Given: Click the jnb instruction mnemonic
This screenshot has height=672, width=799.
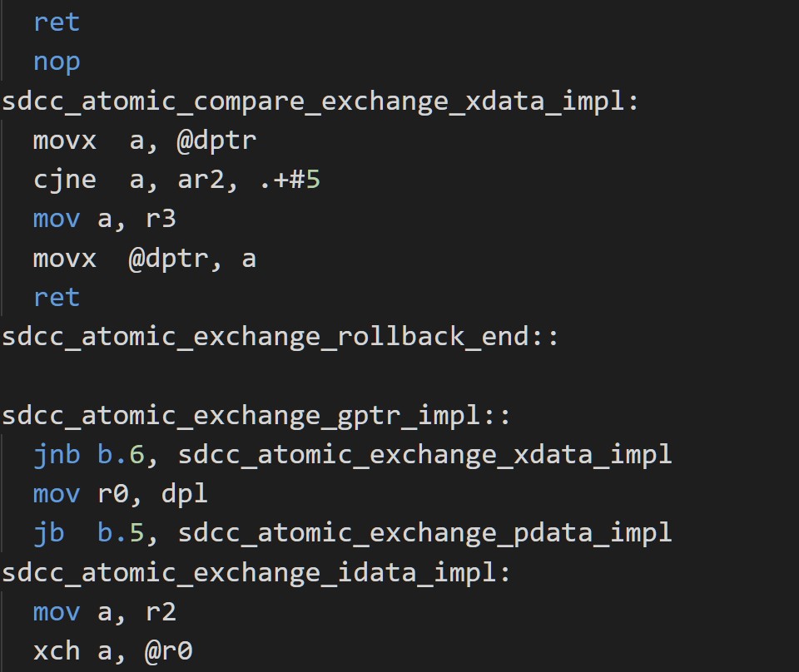Looking at the screenshot, I should (57, 455).
